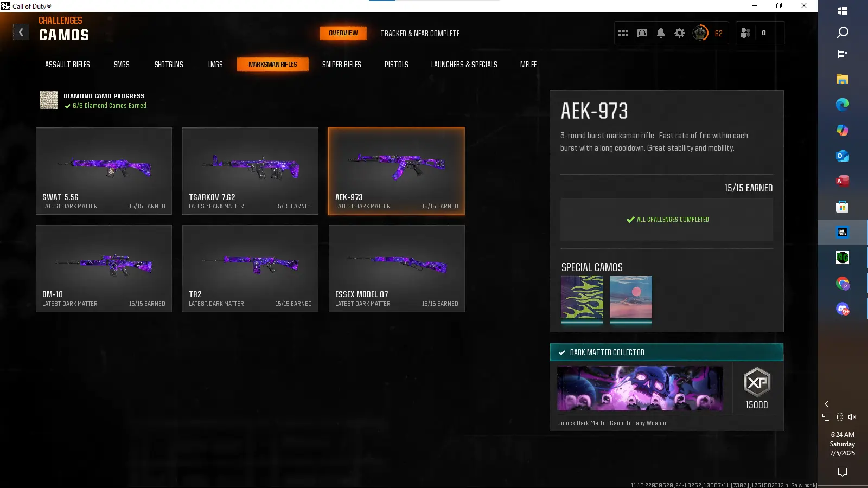Open Microsoft Edge from the taskbar
Viewport: 868px width, 488px height.
click(x=842, y=105)
